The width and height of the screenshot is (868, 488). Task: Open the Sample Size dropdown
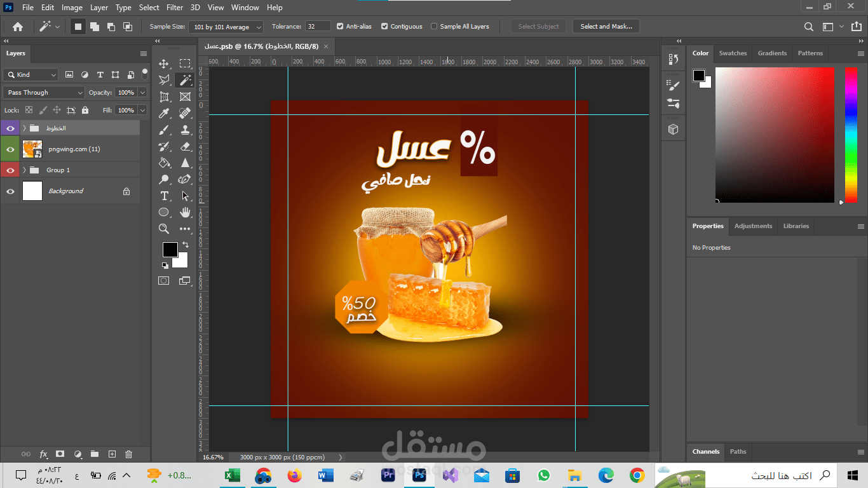point(226,27)
